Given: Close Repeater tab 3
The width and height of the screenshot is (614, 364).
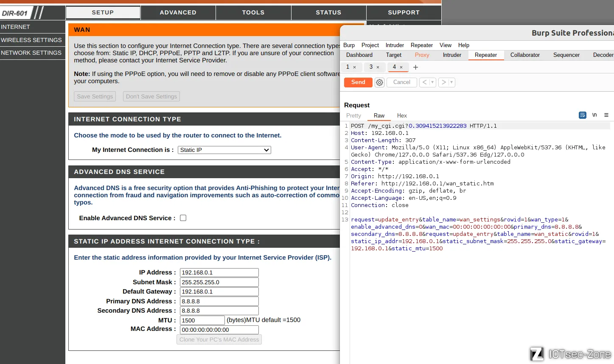Looking at the screenshot, I should coord(378,67).
